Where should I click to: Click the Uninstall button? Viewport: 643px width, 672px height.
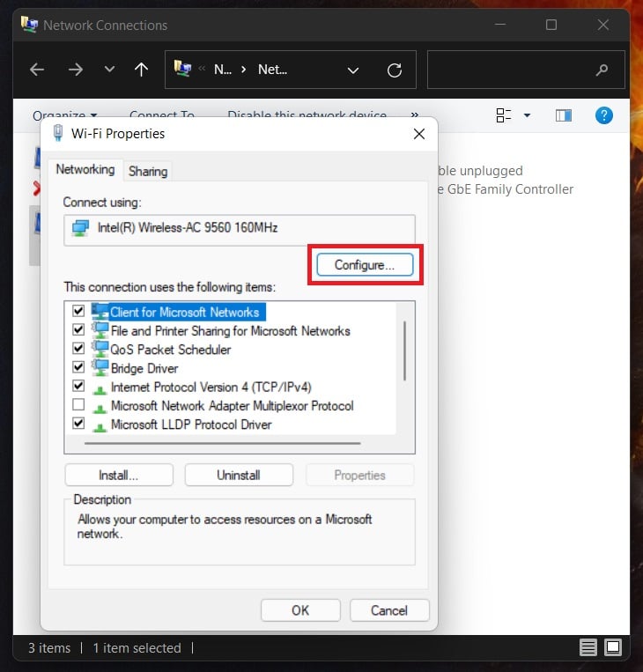(x=239, y=476)
